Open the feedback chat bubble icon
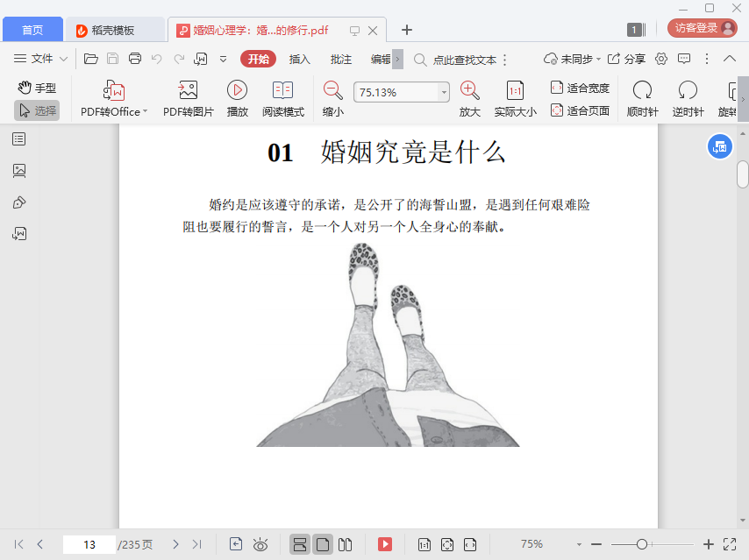 click(x=684, y=59)
